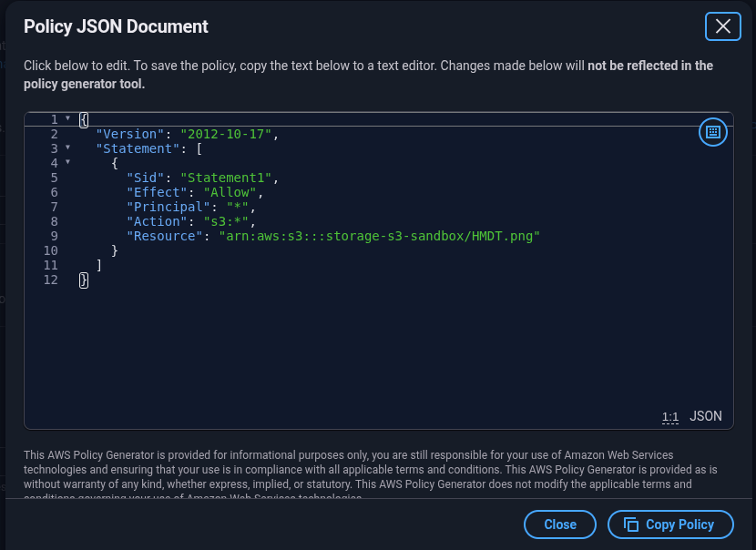756x550 pixels.
Task: Place cursor in the "Allow" effect value
Action: click(x=230, y=192)
